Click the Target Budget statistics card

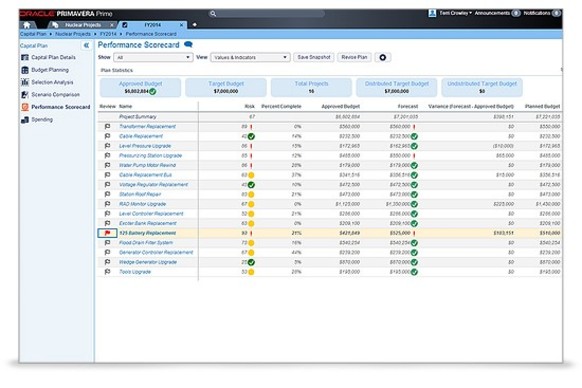click(226, 88)
